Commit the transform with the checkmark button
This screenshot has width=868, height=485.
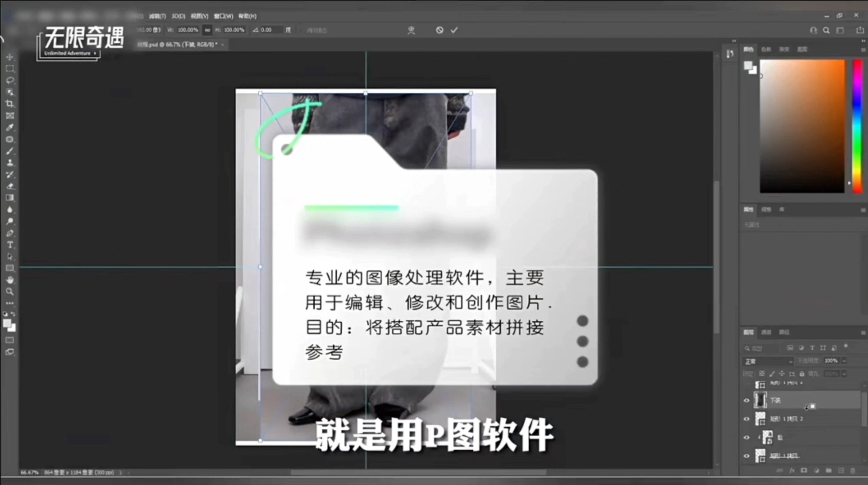click(x=454, y=30)
